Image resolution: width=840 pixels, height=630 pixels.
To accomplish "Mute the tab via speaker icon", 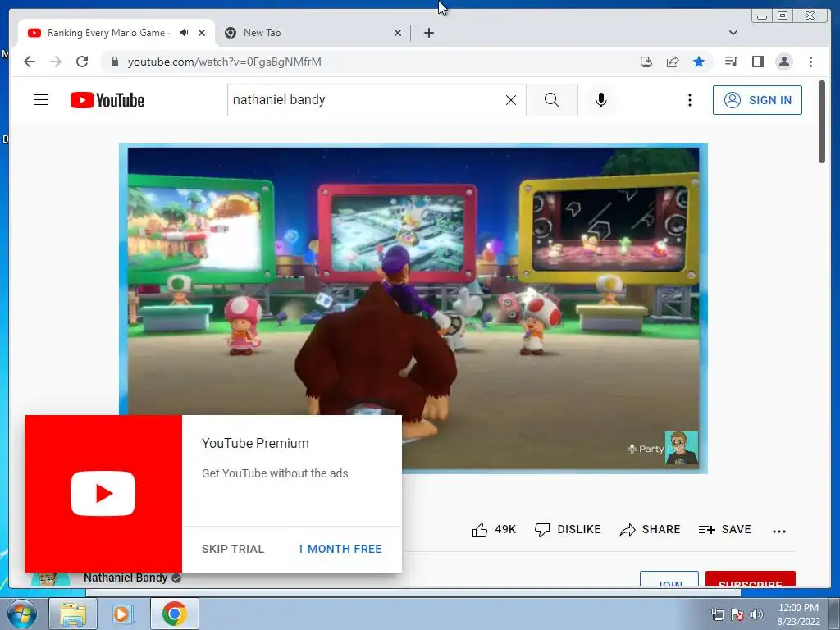I will [x=185, y=33].
